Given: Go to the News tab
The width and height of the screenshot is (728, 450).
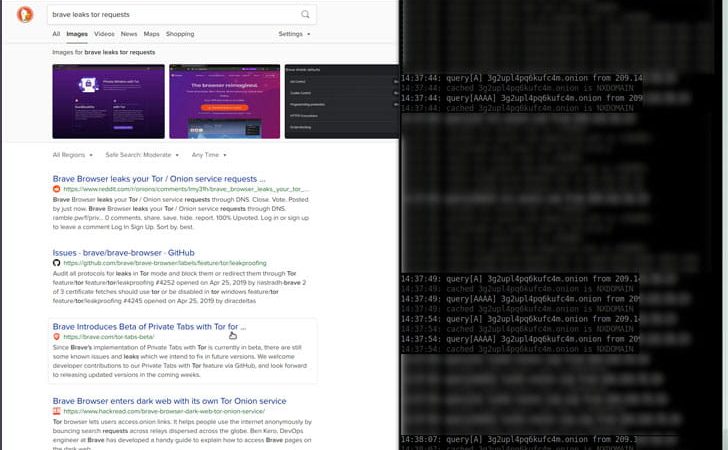Looking at the screenshot, I should tap(129, 34).
